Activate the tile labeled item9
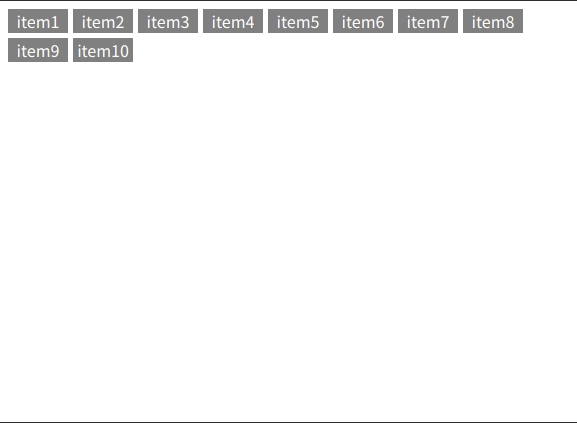Image resolution: width=577 pixels, height=423 pixels. [x=38, y=50]
